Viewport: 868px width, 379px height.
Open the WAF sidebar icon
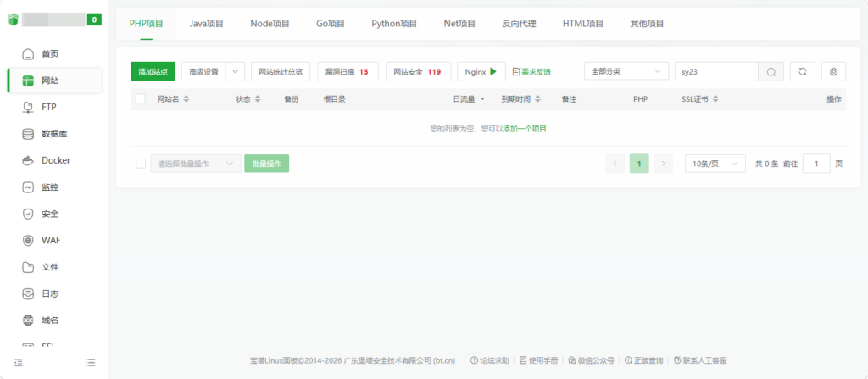(28, 241)
